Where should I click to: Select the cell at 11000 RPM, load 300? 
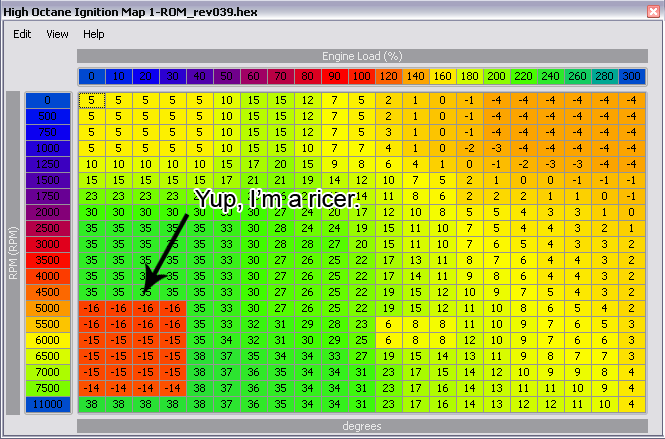point(630,405)
